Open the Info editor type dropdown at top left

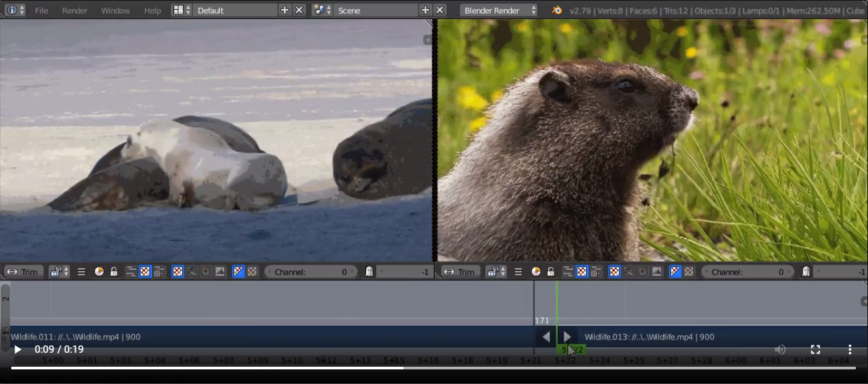[x=15, y=10]
